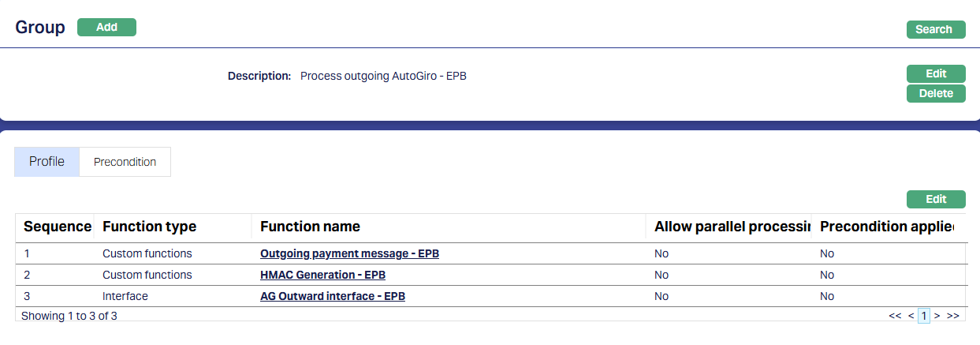Screen dimensions: 980x345
Task: Click Function name column header
Action: pyautogui.click(x=310, y=227)
